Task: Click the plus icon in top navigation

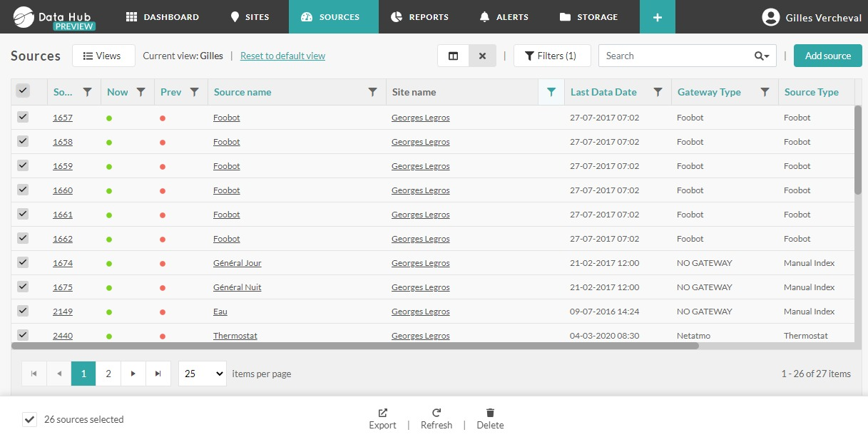Action: [x=657, y=16]
